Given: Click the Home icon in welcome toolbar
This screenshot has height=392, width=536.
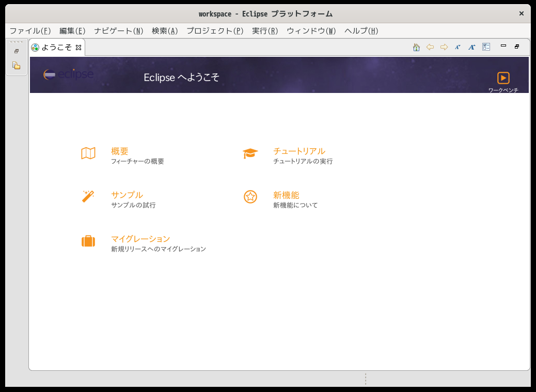Looking at the screenshot, I should click(416, 47).
